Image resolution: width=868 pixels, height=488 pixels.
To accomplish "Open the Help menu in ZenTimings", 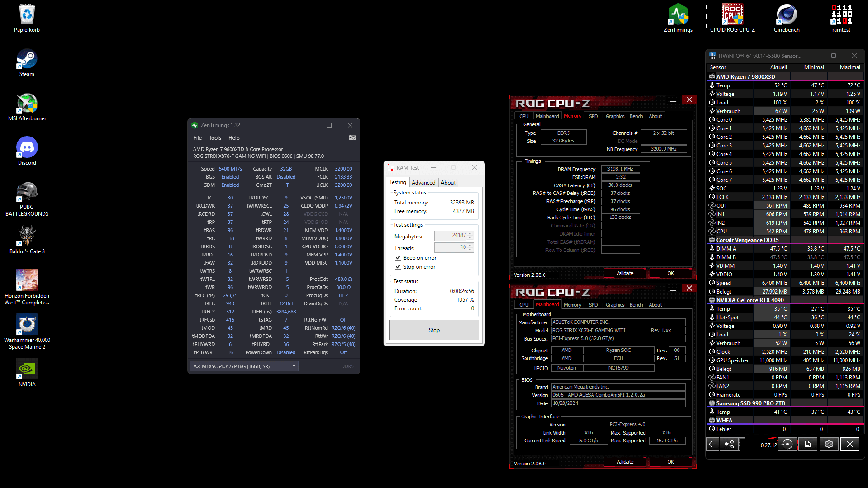I will point(234,138).
